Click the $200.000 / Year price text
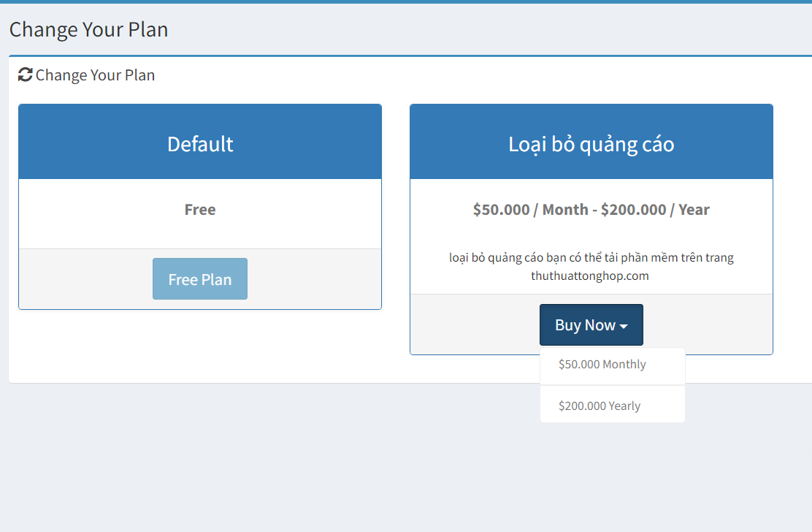The width and height of the screenshot is (812, 532). point(655,210)
